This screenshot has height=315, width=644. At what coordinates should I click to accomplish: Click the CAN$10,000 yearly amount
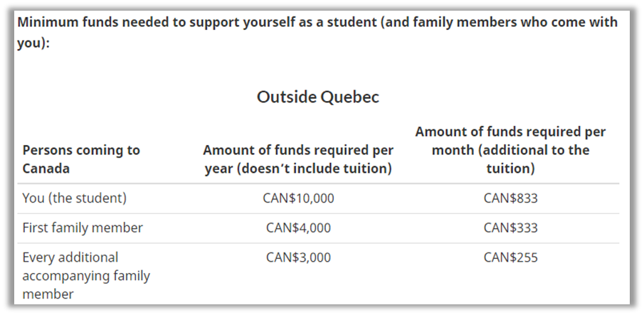[298, 198]
